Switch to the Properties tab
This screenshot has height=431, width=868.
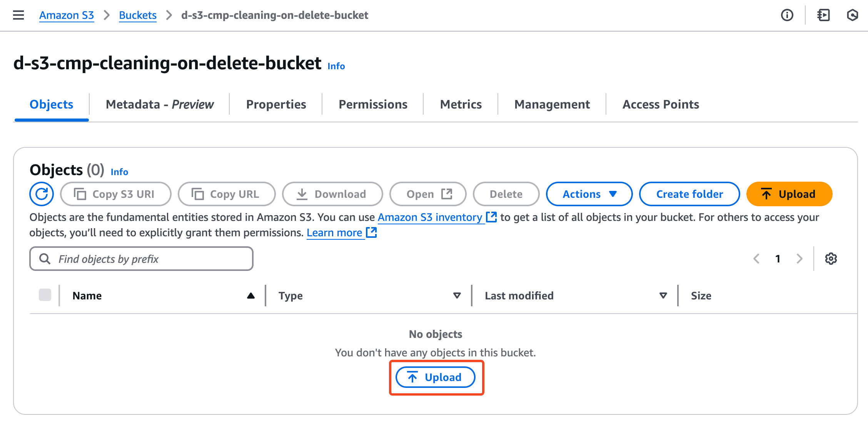276,104
